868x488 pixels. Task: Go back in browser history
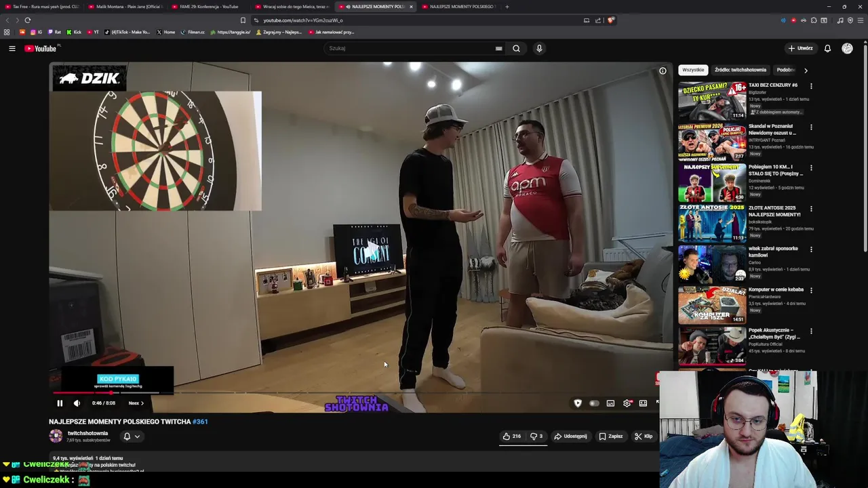(x=7, y=20)
